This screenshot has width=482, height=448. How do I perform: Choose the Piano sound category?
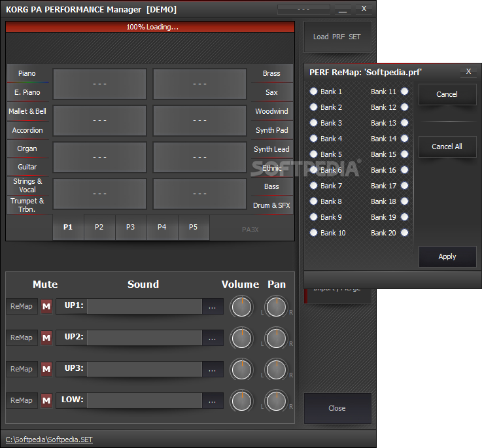(x=27, y=73)
